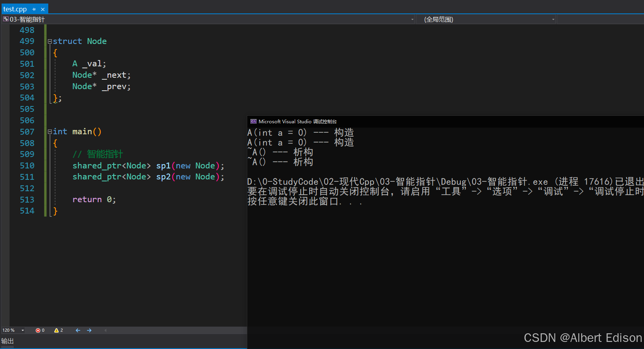Click the line 'Node* _prev;'
This screenshot has height=349, width=644.
pos(101,86)
